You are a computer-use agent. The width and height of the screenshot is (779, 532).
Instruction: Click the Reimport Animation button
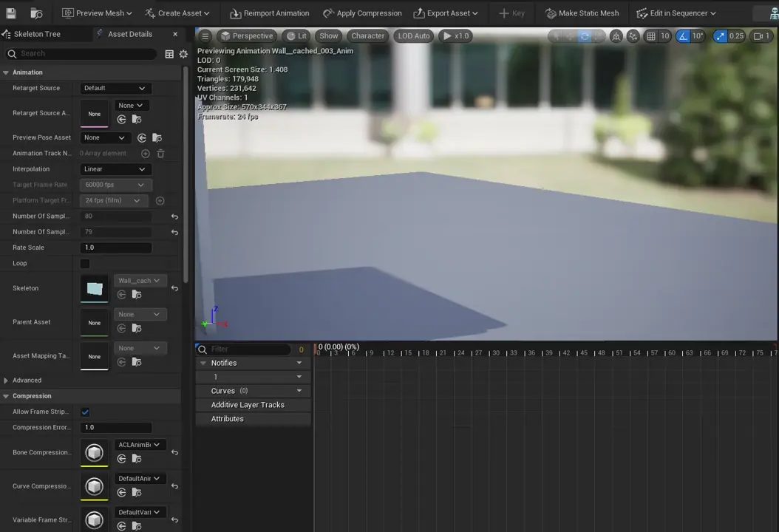pos(269,13)
